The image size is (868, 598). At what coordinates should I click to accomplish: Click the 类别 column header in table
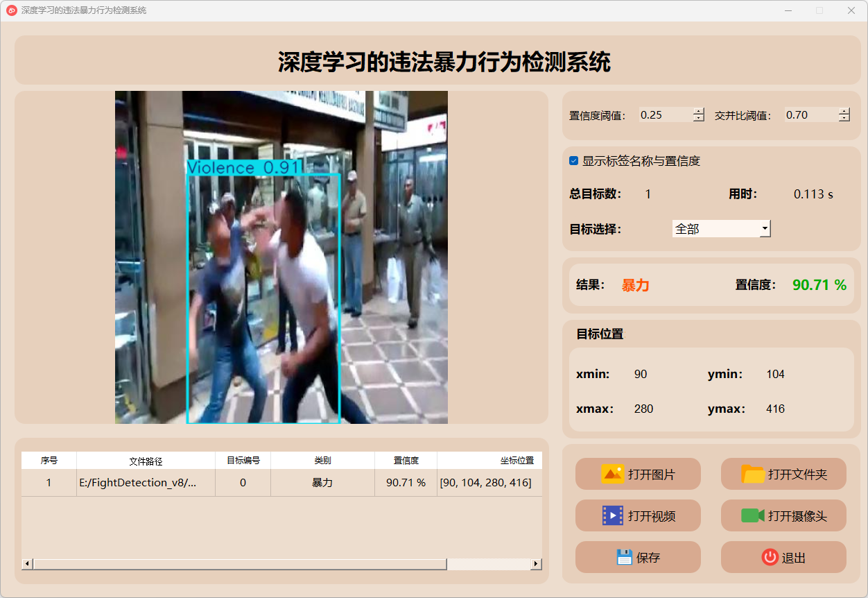tap(322, 461)
